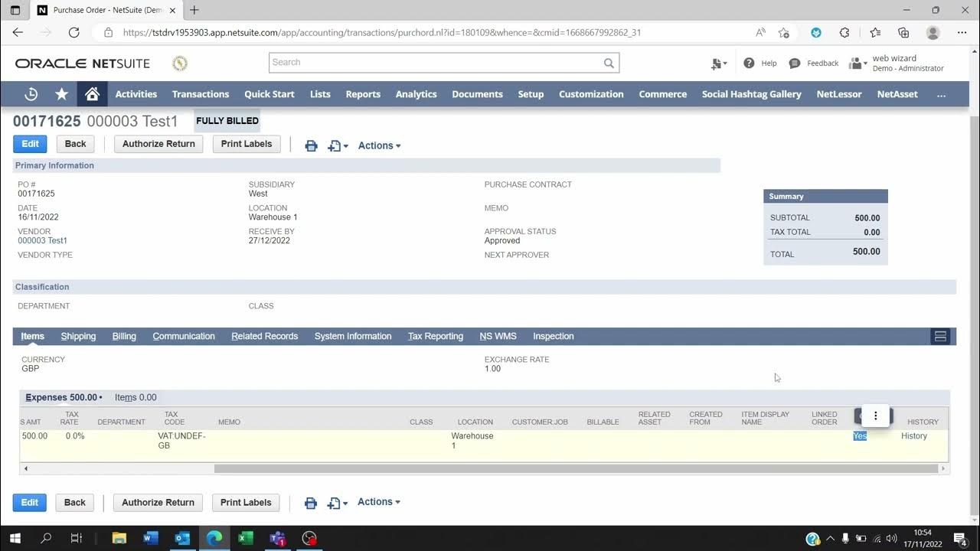The image size is (980, 551).
Task: Click the search magnifier icon
Action: tap(609, 63)
